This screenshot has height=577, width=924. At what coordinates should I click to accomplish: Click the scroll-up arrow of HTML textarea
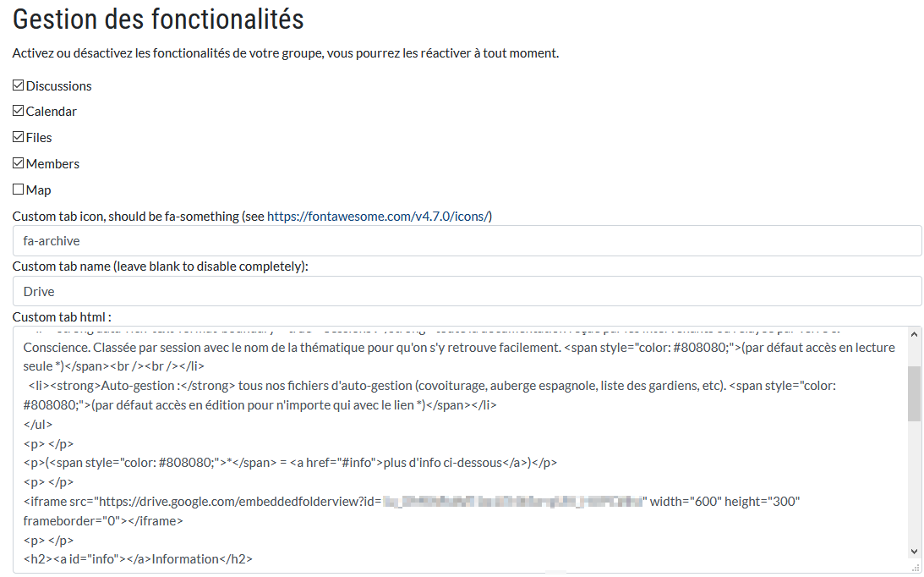point(914,334)
